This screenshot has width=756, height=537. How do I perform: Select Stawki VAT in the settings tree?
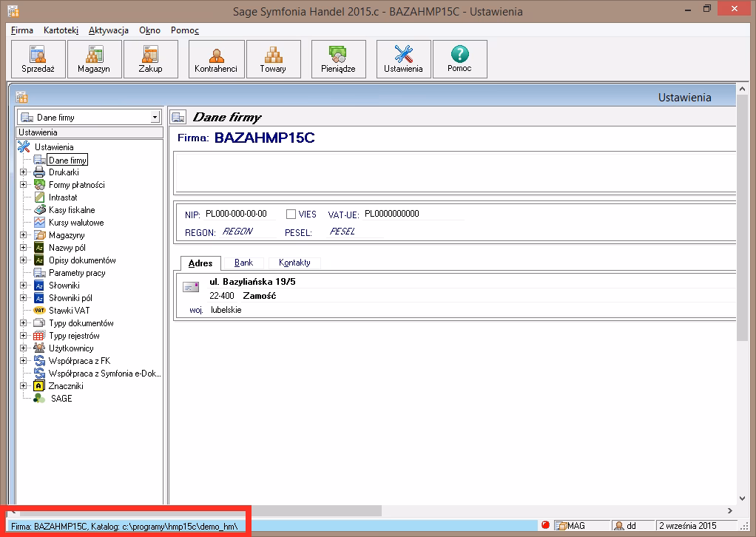click(x=69, y=311)
